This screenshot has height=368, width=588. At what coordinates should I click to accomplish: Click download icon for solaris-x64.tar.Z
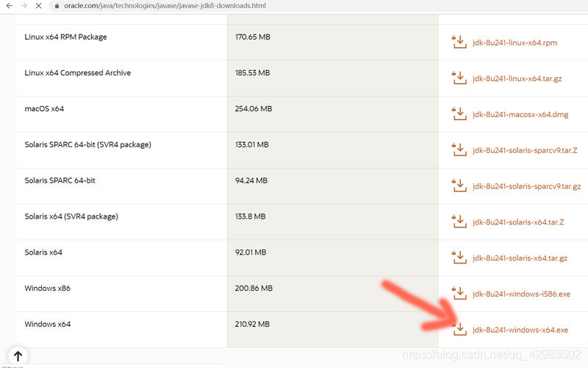[459, 222]
